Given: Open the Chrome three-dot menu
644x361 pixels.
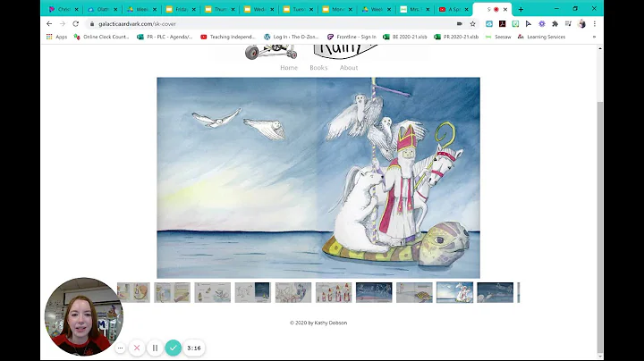Looking at the screenshot, I should coord(594,24).
